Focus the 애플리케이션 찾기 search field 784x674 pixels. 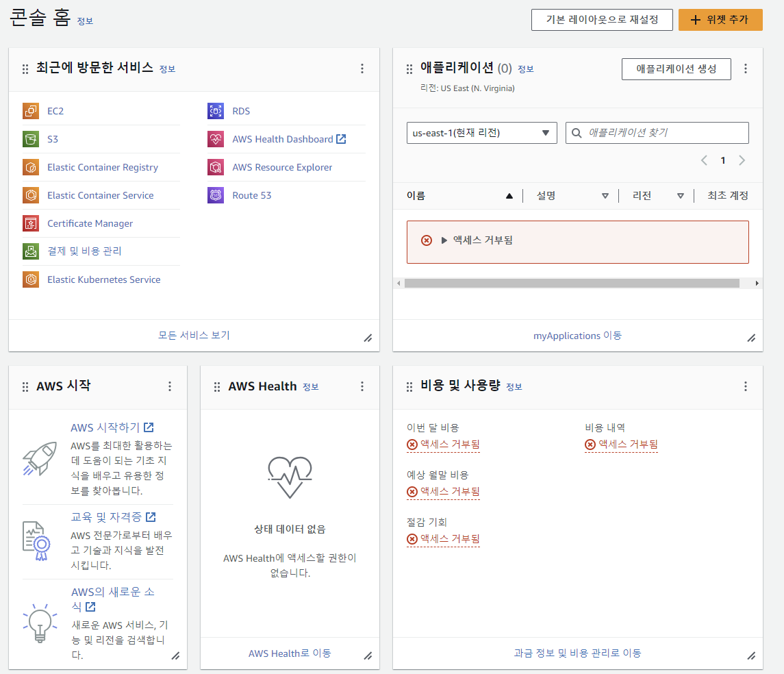pos(657,133)
